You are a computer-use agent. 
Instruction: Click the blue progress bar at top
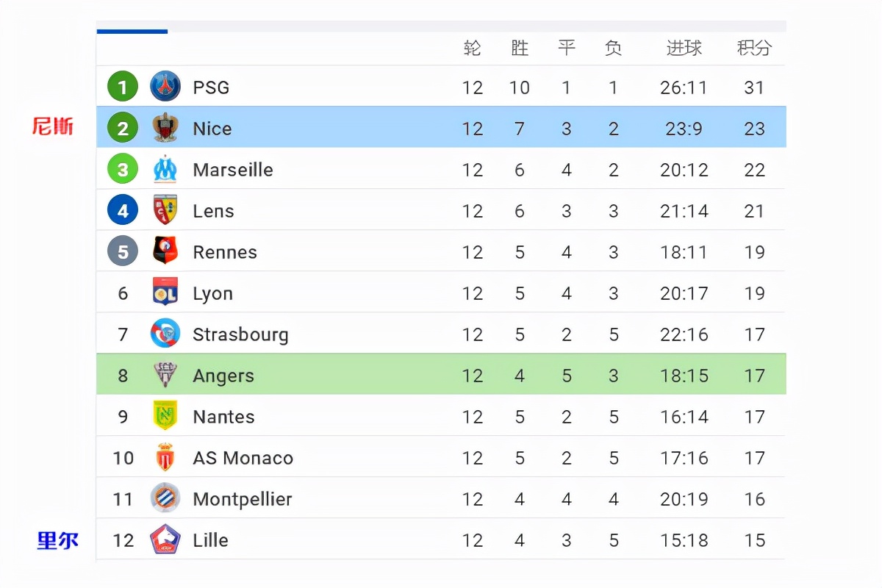[132, 31]
